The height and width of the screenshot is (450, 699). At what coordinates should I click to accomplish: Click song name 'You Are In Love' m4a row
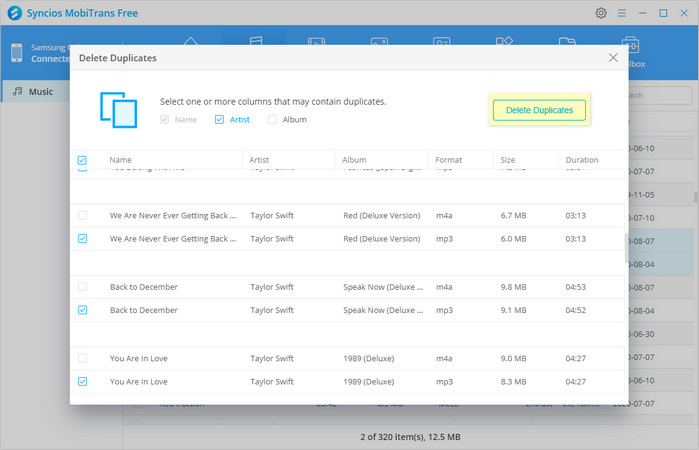139,358
